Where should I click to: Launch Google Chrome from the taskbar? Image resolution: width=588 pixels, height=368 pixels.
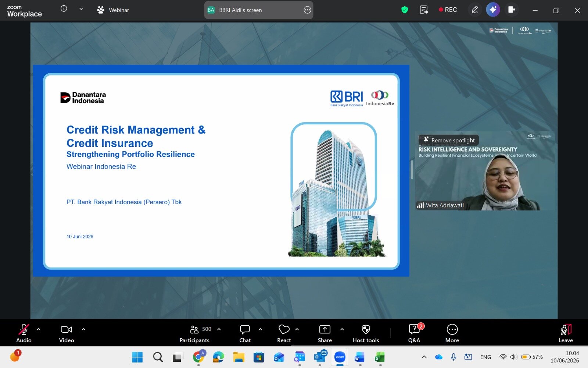tap(199, 357)
